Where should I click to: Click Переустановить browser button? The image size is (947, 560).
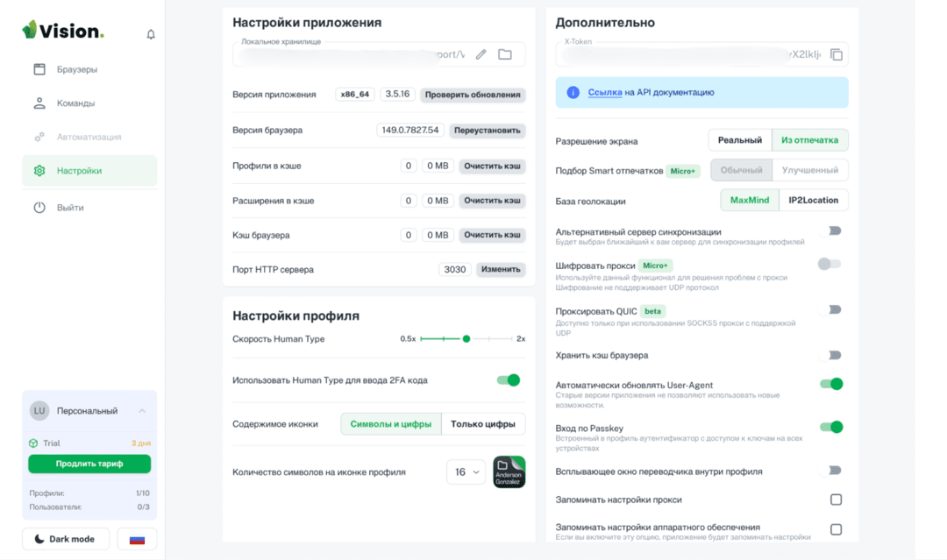point(487,131)
